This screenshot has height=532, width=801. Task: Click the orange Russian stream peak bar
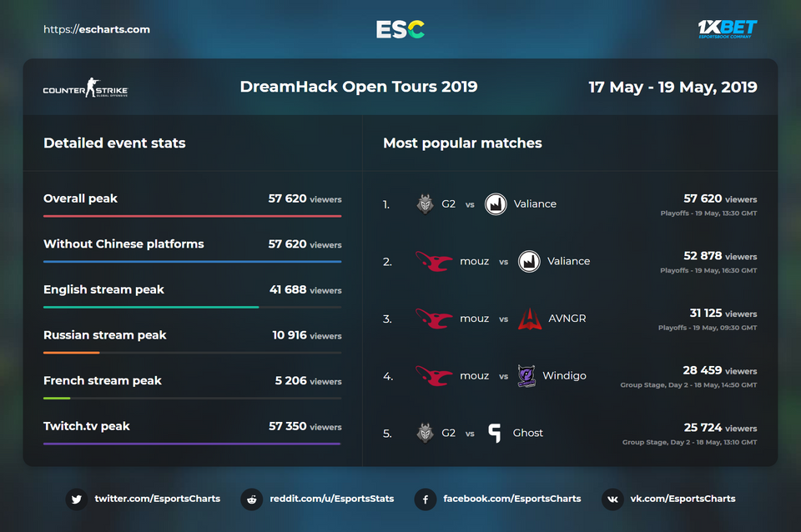pyautogui.click(x=72, y=352)
